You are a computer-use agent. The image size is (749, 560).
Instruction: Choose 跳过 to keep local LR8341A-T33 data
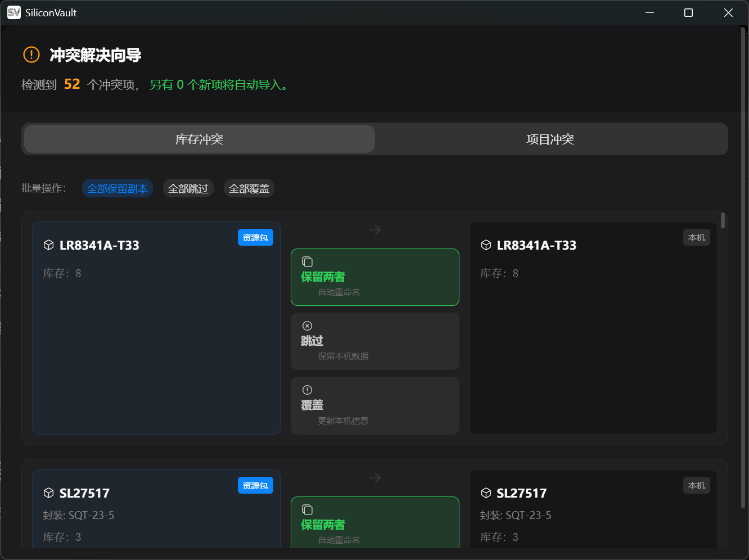374,341
